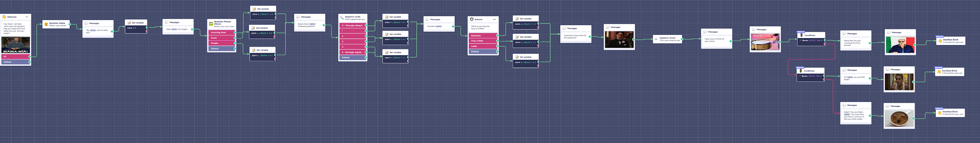Click the Buttons block radio icon
The height and width of the screenshot is (143, 980).
472,19
